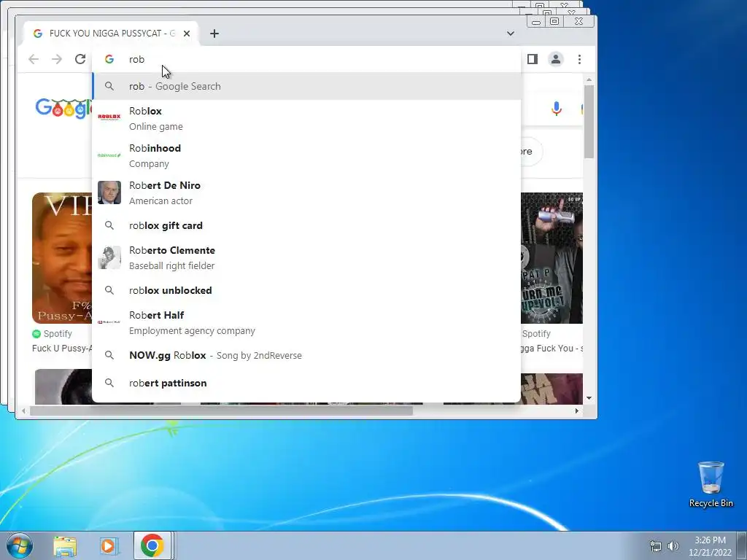Open the volume speaker tray icon
747x560 pixels.
pos(673,546)
